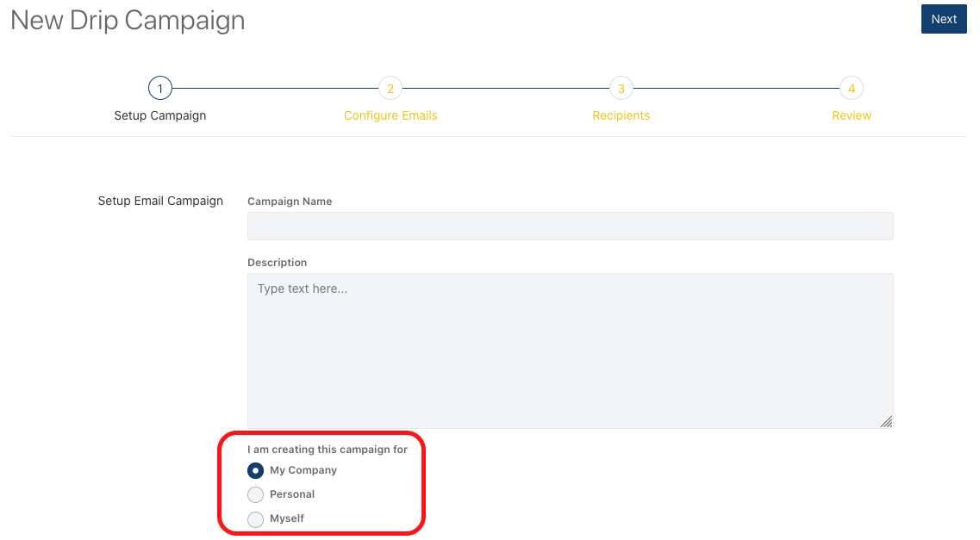This screenshot has height=540, width=980.
Task: Click the Campaign Name field label
Action: point(290,201)
